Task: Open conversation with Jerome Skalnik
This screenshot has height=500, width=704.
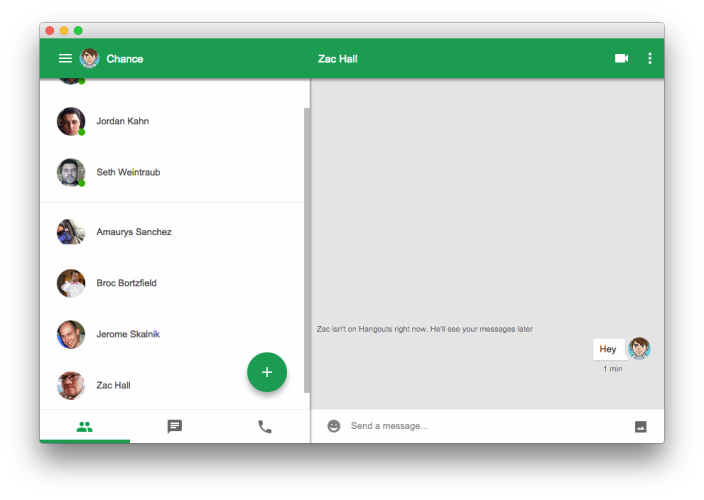Action: (172, 334)
